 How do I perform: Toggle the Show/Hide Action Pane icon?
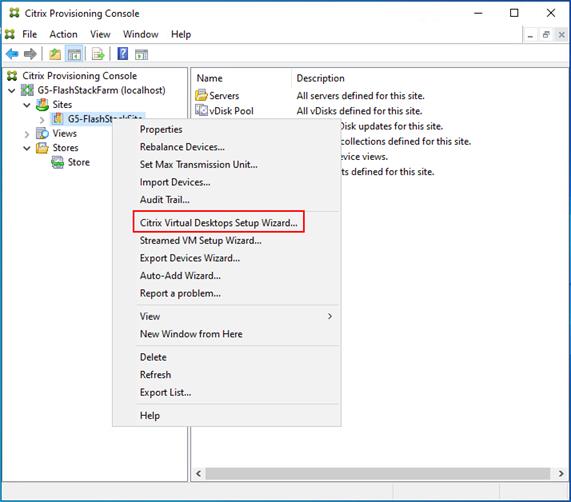pos(141,55)
